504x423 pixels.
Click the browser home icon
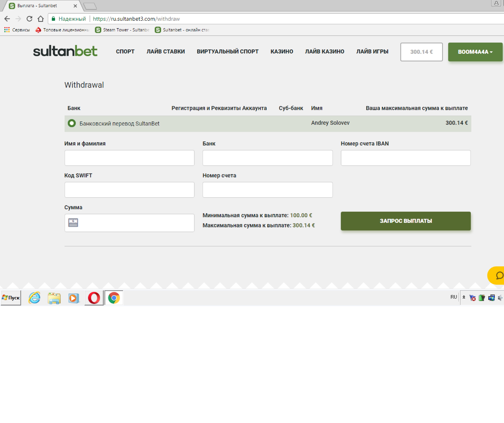41,19
